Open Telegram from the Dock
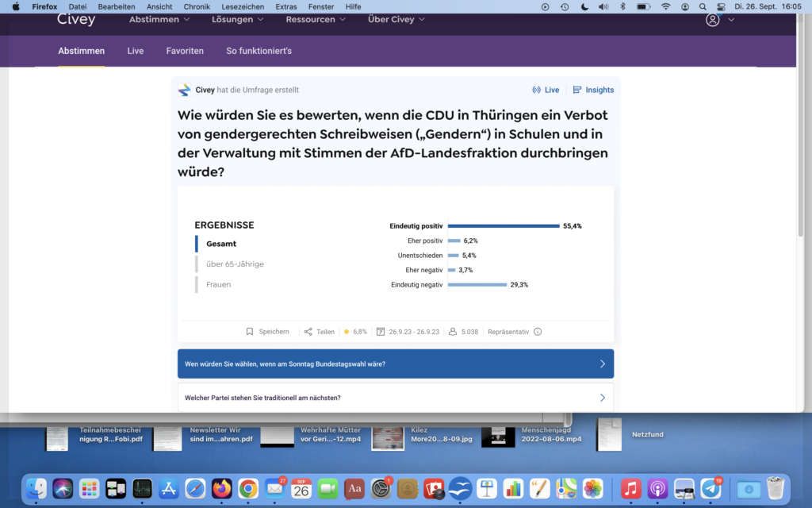The height and width of the screenshot is (508, 812). tap(711, 489)
